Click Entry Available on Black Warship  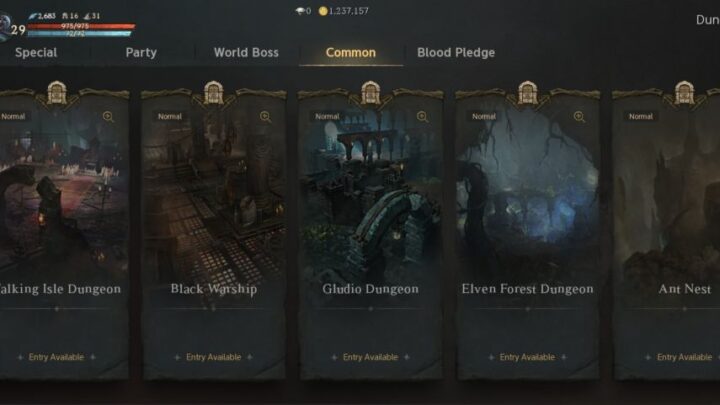pyautogui.click(x=214, y=357)
